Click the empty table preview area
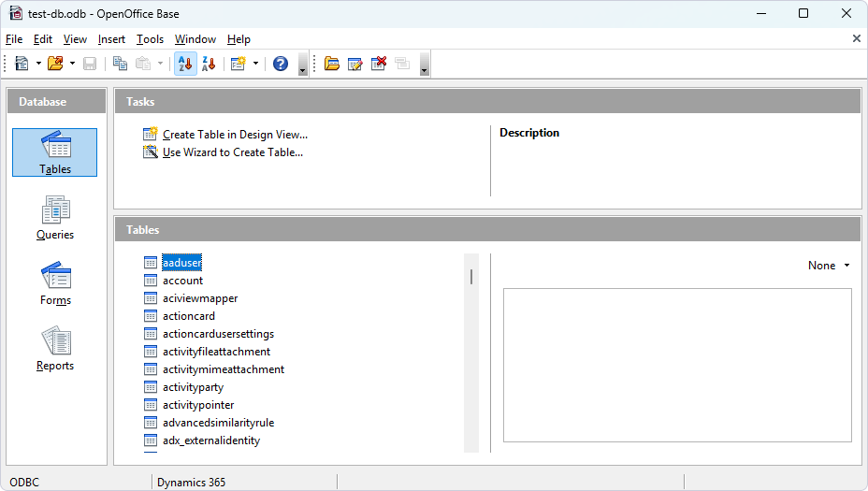 (x=677, y=365)
